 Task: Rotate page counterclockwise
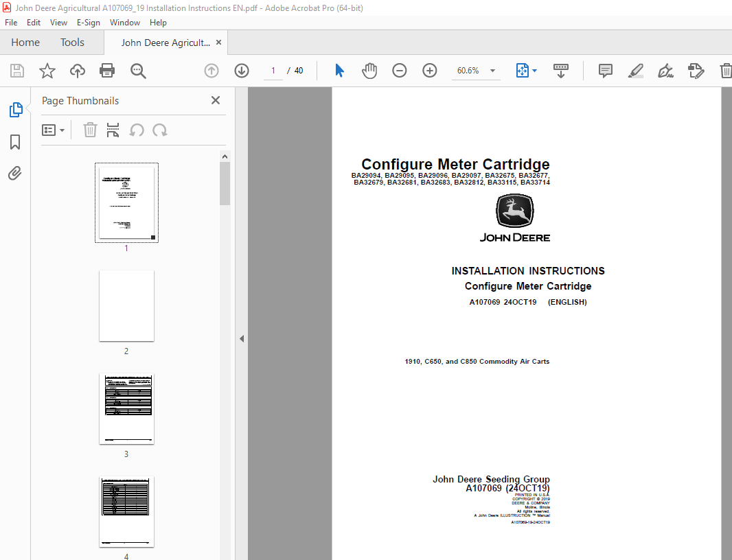coord(137,130)
